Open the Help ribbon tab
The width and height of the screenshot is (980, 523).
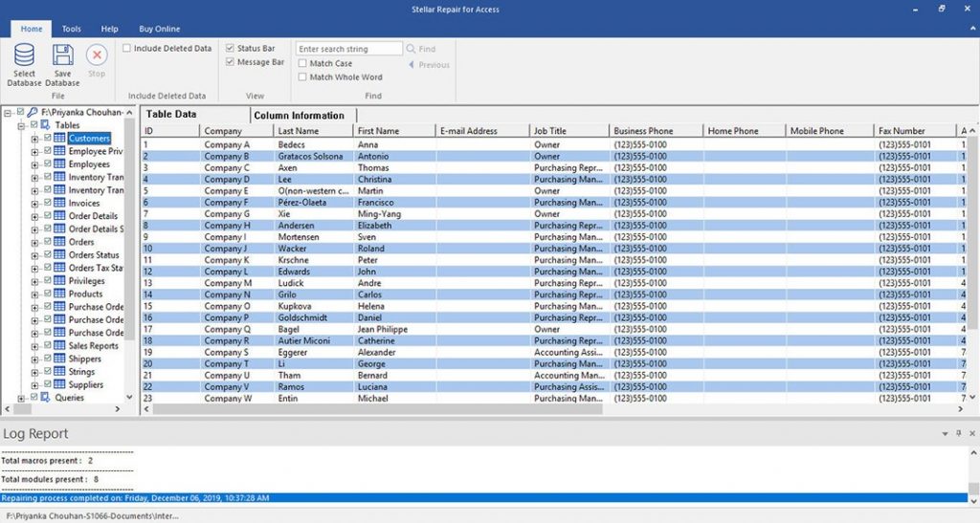(109, 29)
